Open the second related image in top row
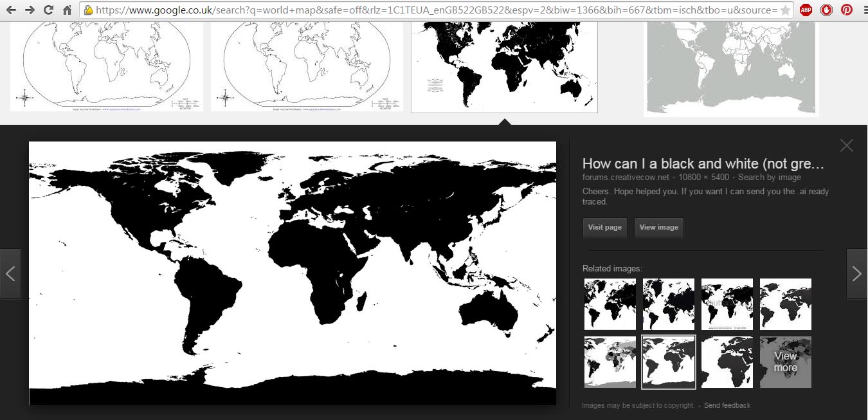 tap(669, 304)
